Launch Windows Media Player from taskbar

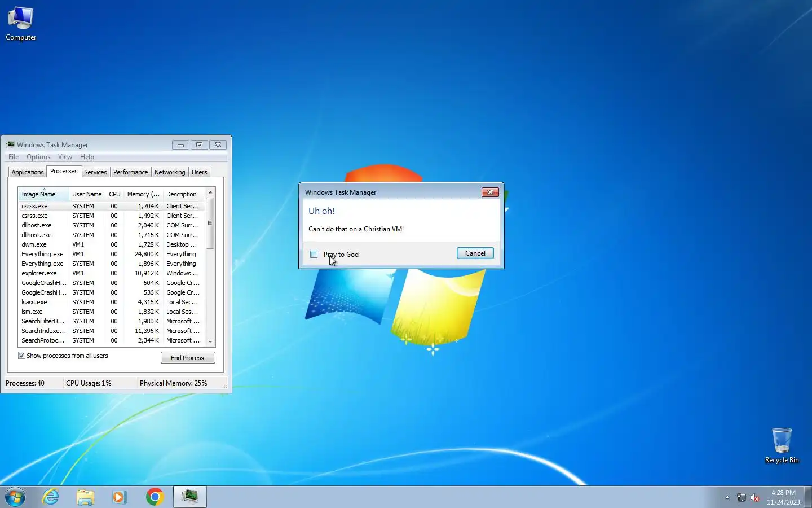coord(119,497)
